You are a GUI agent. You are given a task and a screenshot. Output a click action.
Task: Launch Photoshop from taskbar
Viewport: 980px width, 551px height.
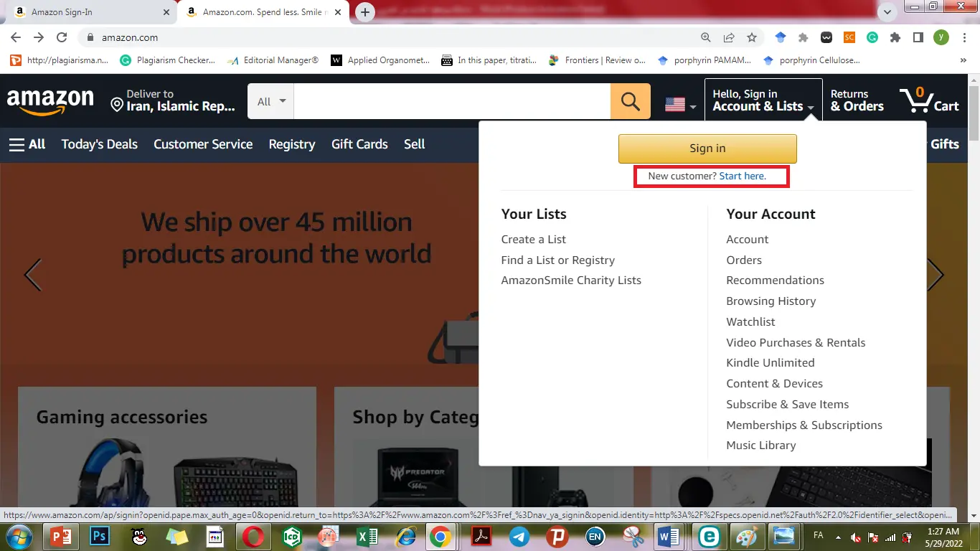tap(99, 536)
